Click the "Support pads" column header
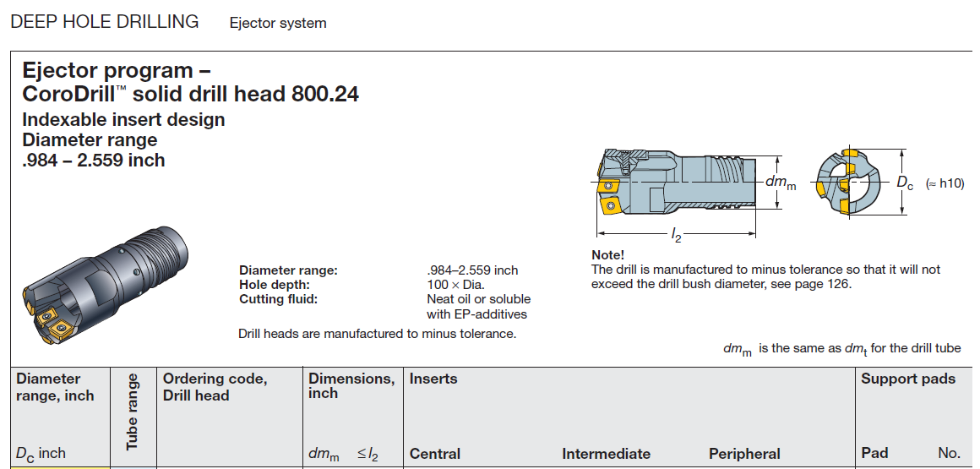 tap(908, 379)
